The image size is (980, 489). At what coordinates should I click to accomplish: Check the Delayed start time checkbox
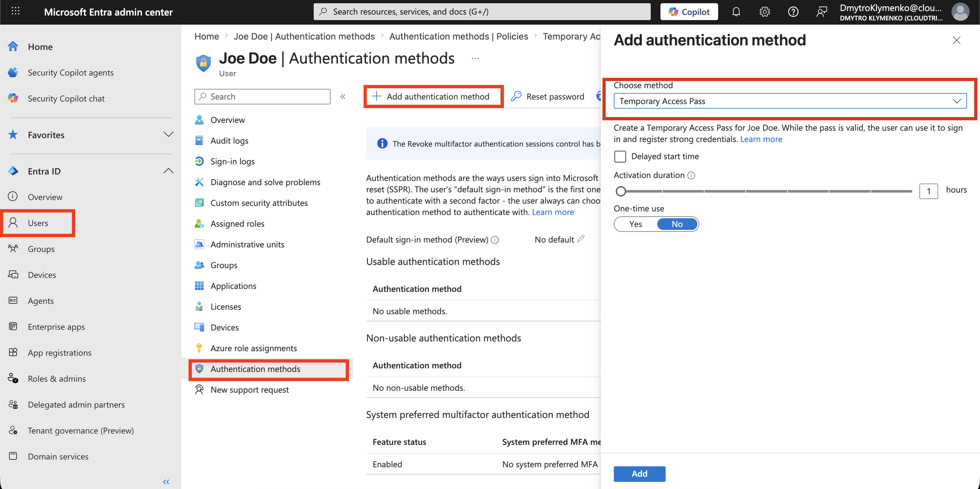(x=620, y=156)
